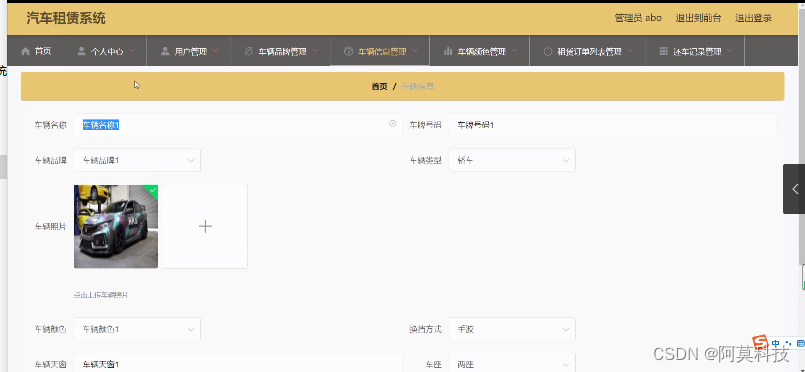Image resolution: width=805 pixels, height=372 pixels.
Task: Open the 还车记录管理 nav menu
Action: 695,51
